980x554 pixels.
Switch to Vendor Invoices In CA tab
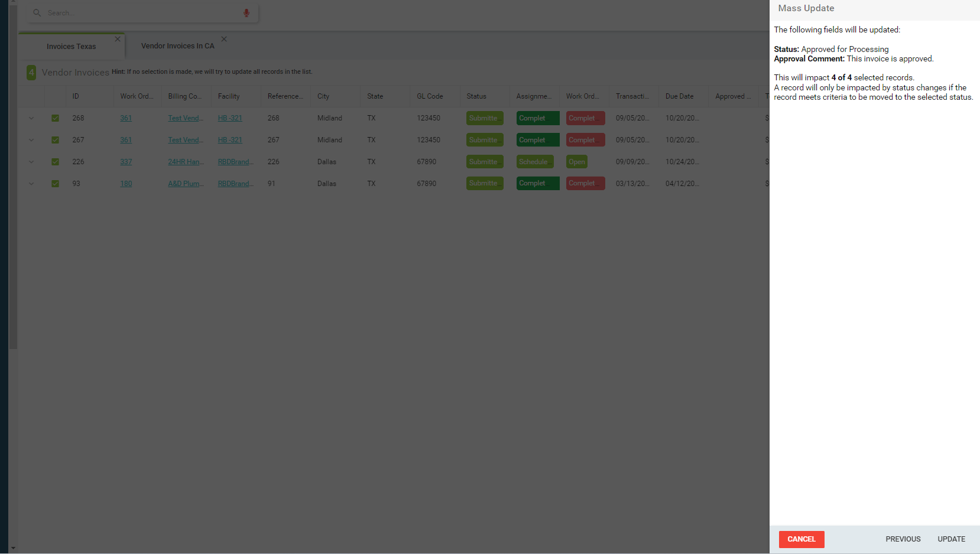tap(177, 46)
